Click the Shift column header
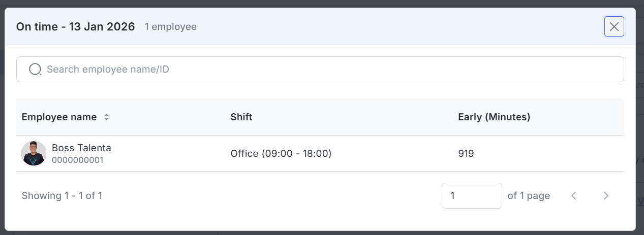Image resolution: width=644 pixels, height=235 pixels. [241, 117]
